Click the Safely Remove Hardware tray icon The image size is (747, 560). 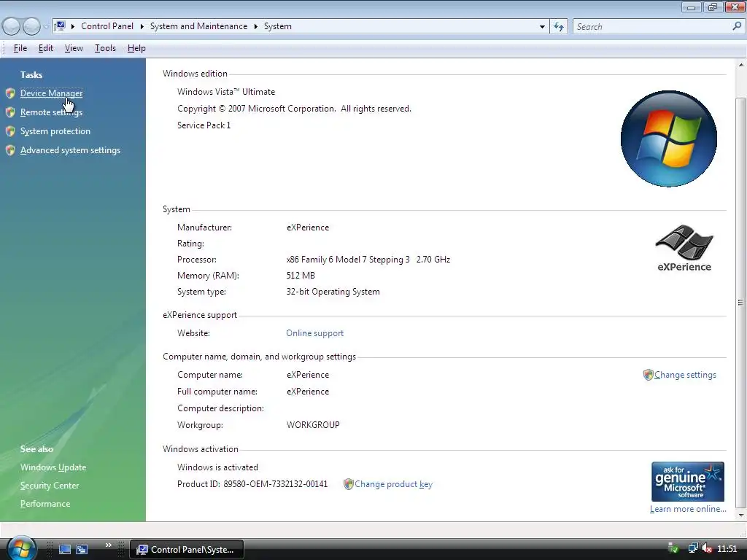[x=673, y=549]
